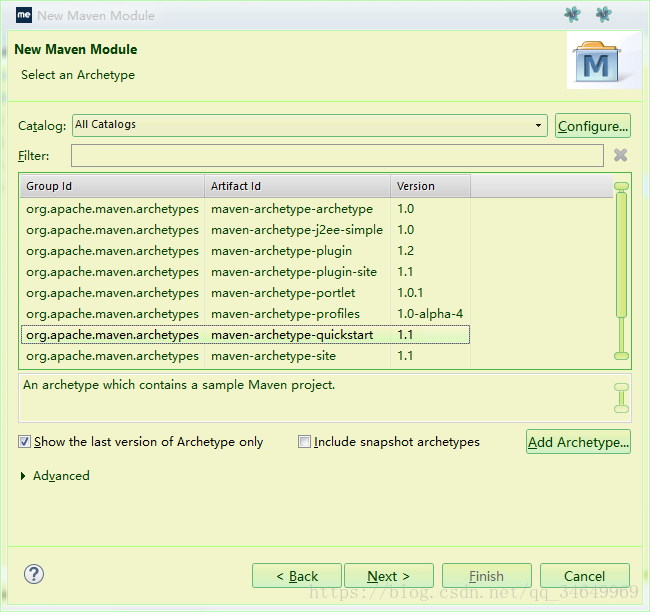Sort by the Group Id column header
Image resolution: width=650 pixels, height=612 pixels.
pyautogui.click(x=112, y=186)
